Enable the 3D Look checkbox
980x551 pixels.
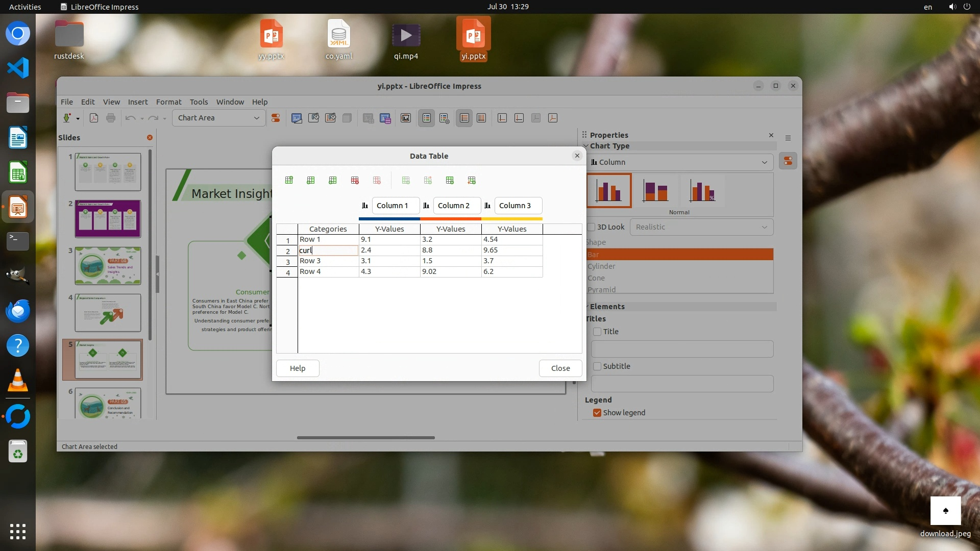(592, 227)
